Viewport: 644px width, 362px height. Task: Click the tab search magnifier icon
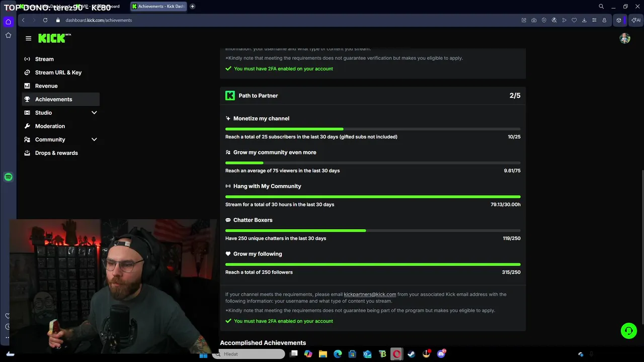[x=601, y=7]
